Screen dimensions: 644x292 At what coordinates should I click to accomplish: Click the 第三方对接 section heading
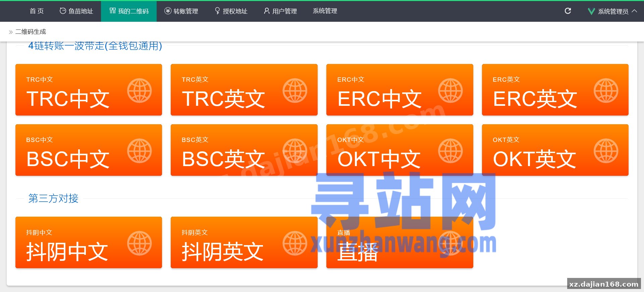click(x=53, y=198)
